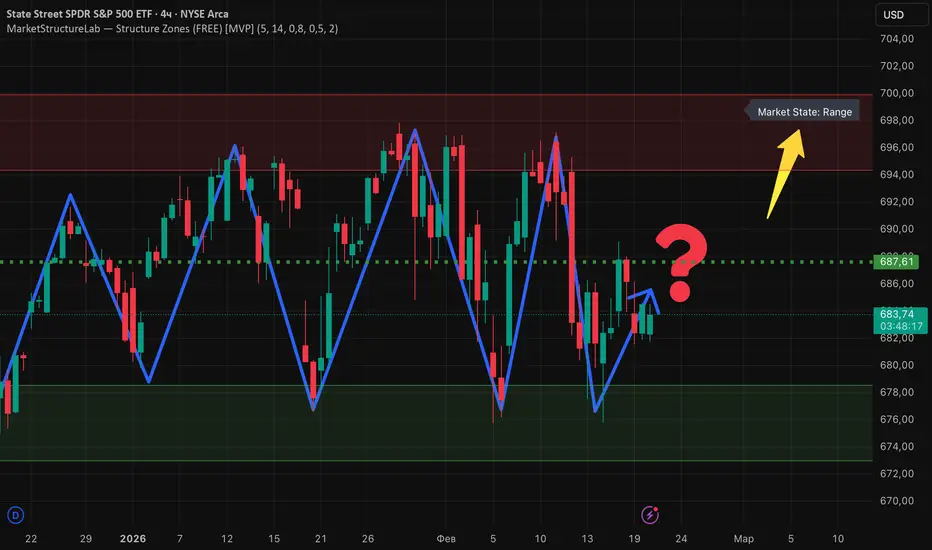Click the purple lightning event icon
This screenshot has height=550, width=932.
coord(650,515)
